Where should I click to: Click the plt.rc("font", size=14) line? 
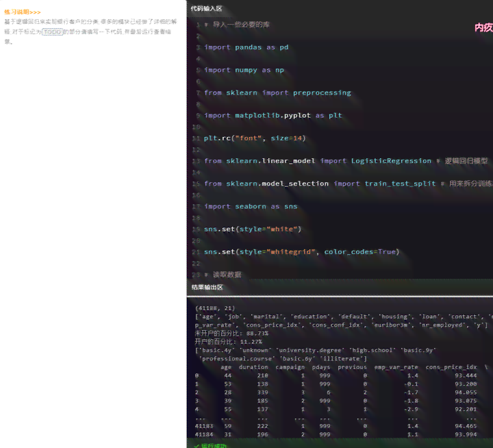(x=255, y=138)
